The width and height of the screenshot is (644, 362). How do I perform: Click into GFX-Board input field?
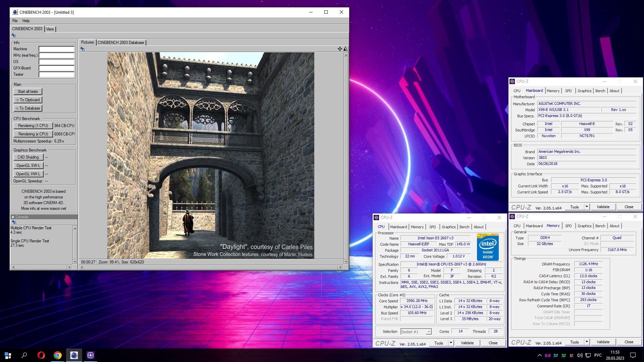(x=56, y=68)
